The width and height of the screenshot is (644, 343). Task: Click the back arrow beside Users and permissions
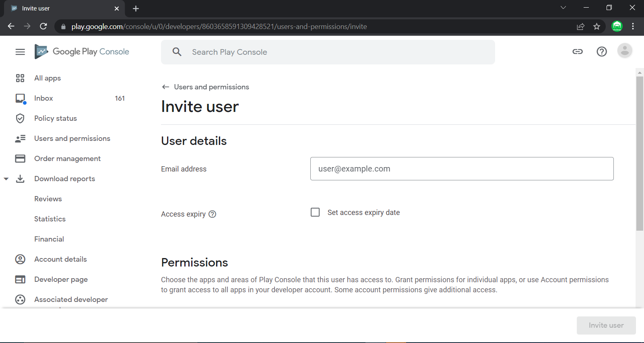click(x=165, y=87)
